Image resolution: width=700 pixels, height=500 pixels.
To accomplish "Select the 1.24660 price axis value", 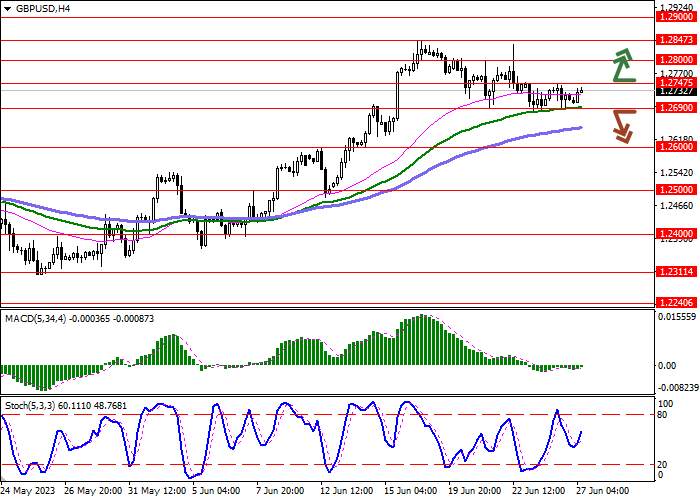I will click(x=676, y=206).
